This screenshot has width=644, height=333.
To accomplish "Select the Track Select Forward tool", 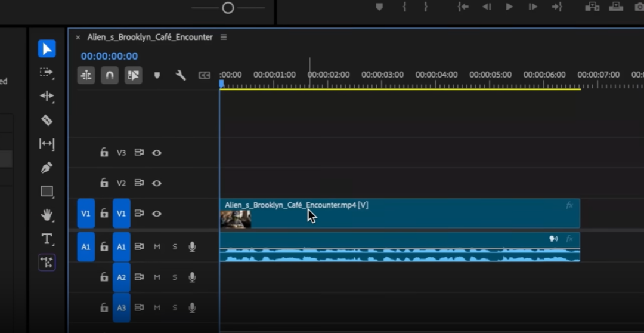I will point(47,72).
